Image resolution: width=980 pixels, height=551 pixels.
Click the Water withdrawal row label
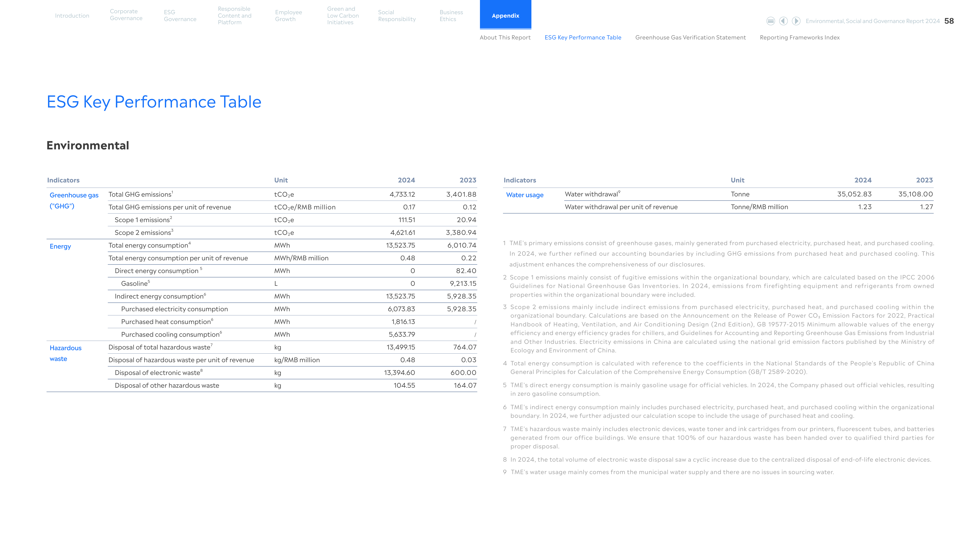click(x=593, y=194)
